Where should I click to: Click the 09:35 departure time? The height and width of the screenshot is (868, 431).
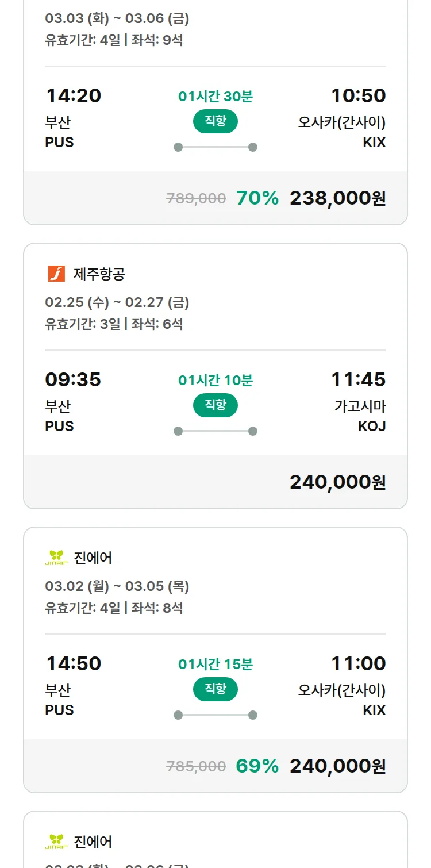73,379
